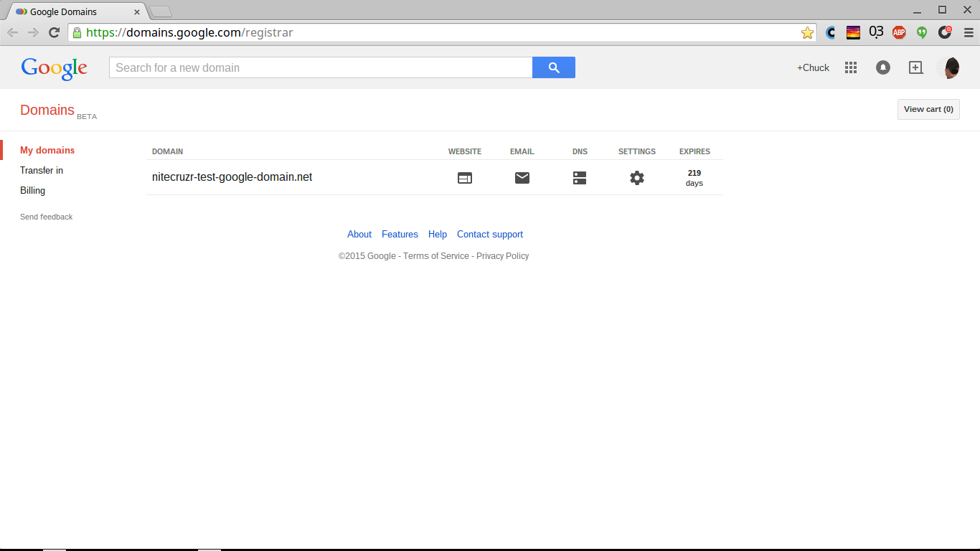Click the sunset image extension icon
The image size is (980, 551).
pyautogui.click(x=853, y=32)
